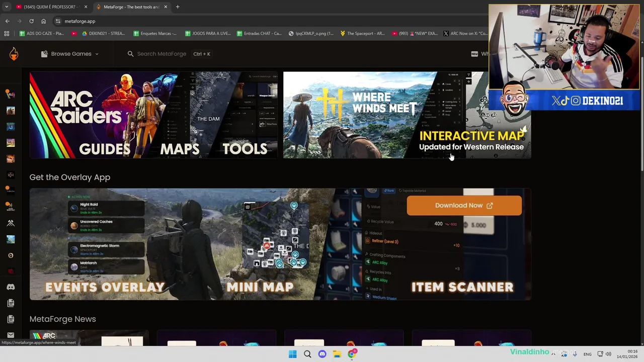Close the QUEM É PROFESSOR tab
The height and width of the screenshot is (362, 644).
[x=86, y=7]
